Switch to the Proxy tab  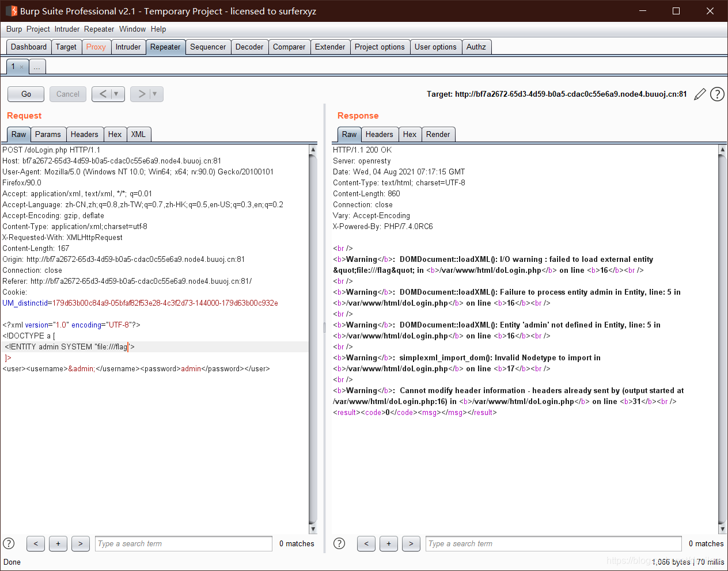coord(96,47)
